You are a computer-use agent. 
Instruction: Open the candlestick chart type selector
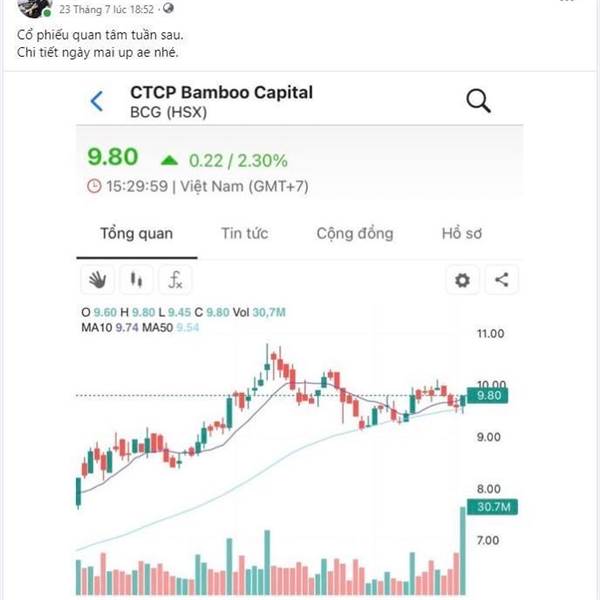click(136, 280)
